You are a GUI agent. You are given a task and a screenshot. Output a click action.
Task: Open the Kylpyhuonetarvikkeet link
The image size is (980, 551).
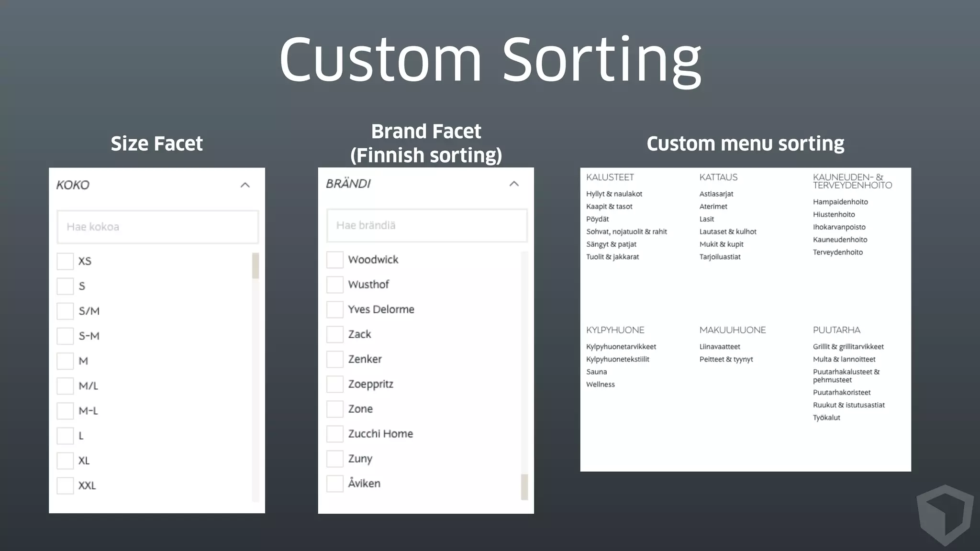click(621, 347)
